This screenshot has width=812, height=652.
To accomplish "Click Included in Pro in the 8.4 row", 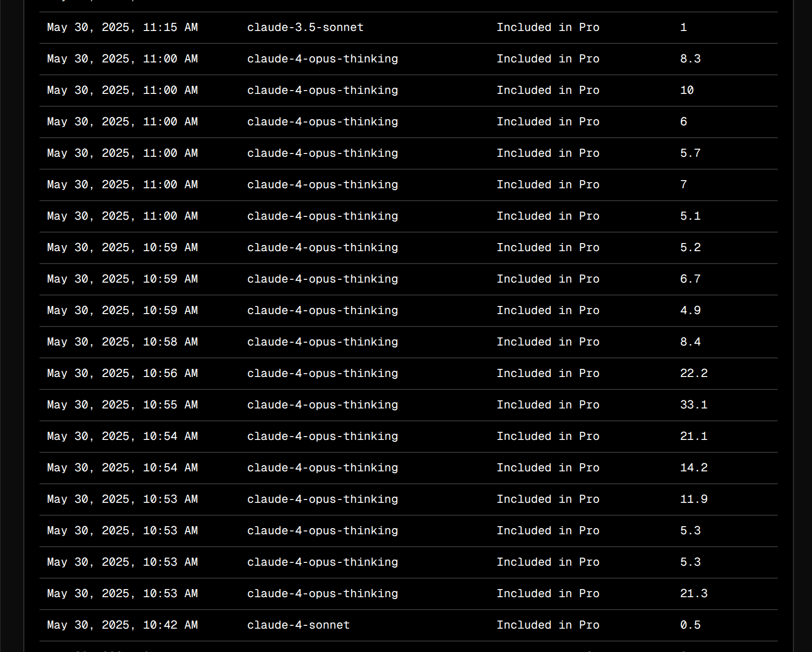I will [x=548, y=342].
